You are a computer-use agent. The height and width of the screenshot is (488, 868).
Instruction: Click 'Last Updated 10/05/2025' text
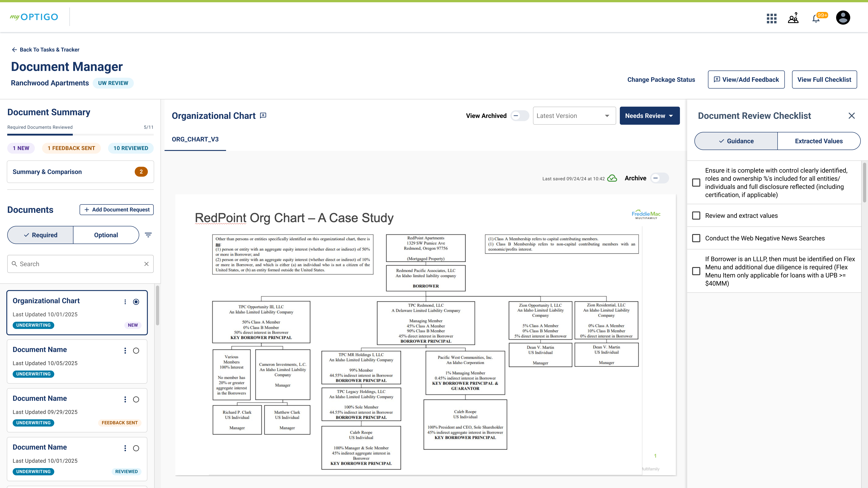point(45,363)
